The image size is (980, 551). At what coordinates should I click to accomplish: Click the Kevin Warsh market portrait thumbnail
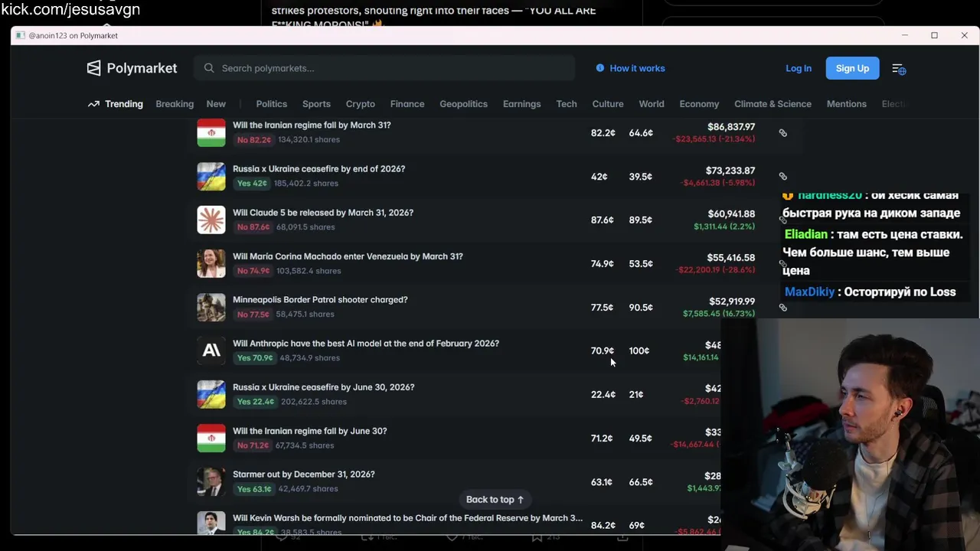click(x=211, y=523)
